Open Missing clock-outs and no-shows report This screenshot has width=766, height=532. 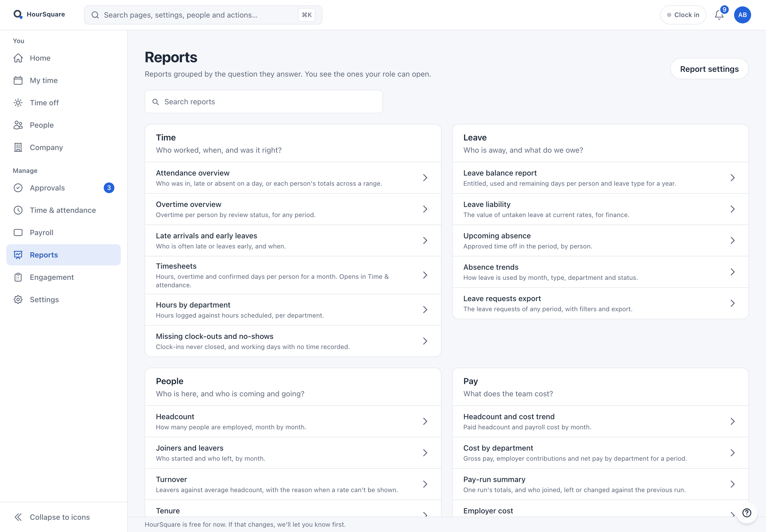pyautogui.click(x=293, y=341)
